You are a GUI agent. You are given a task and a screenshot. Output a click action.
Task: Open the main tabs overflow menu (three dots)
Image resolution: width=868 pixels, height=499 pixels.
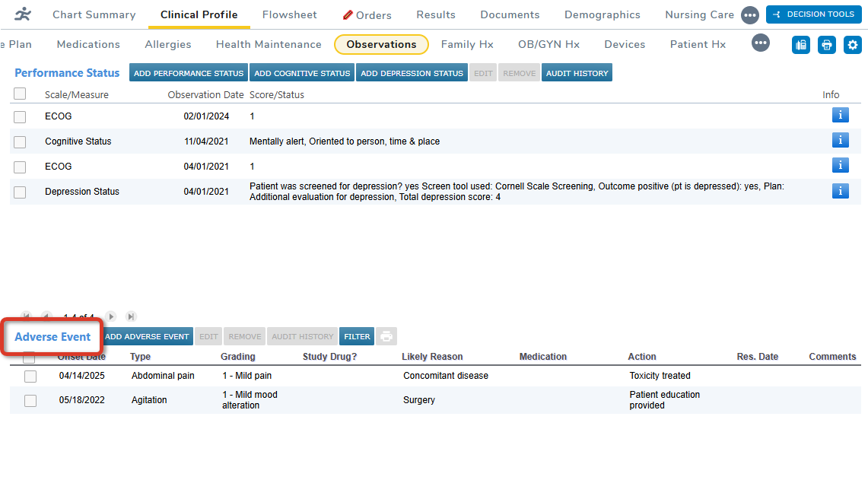click(x=750, y=15)
